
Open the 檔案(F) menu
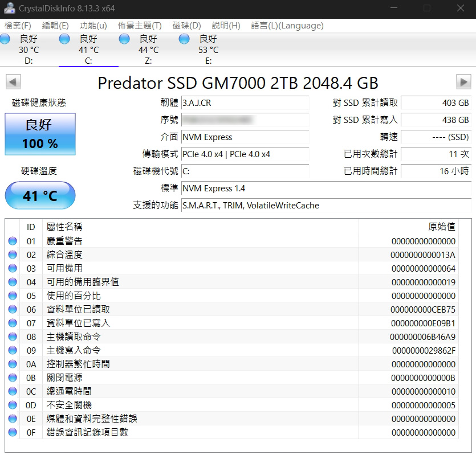coord(18,26)
